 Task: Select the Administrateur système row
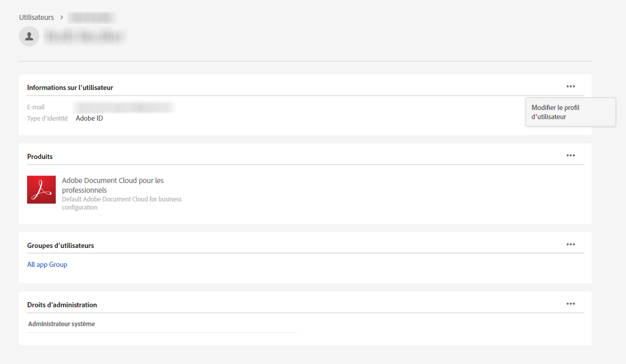click(x=61, y=324)
